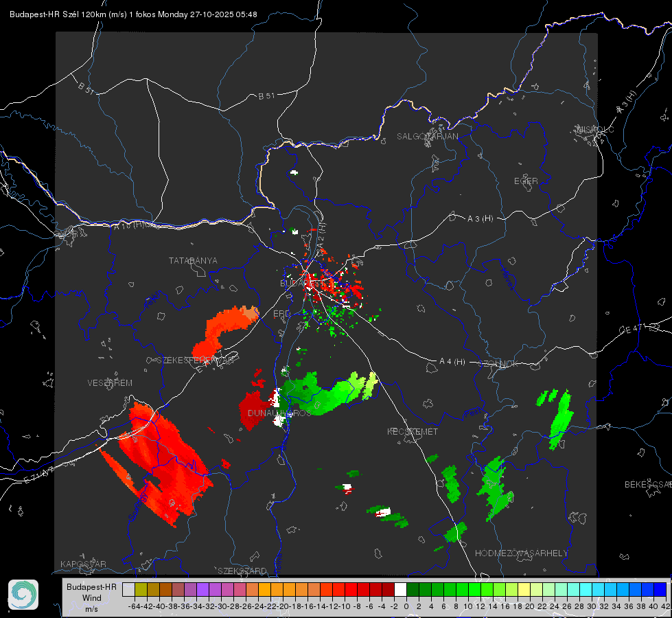
Task: Click the SALGOTARJAN city label
Action: (x=427, y=137)
